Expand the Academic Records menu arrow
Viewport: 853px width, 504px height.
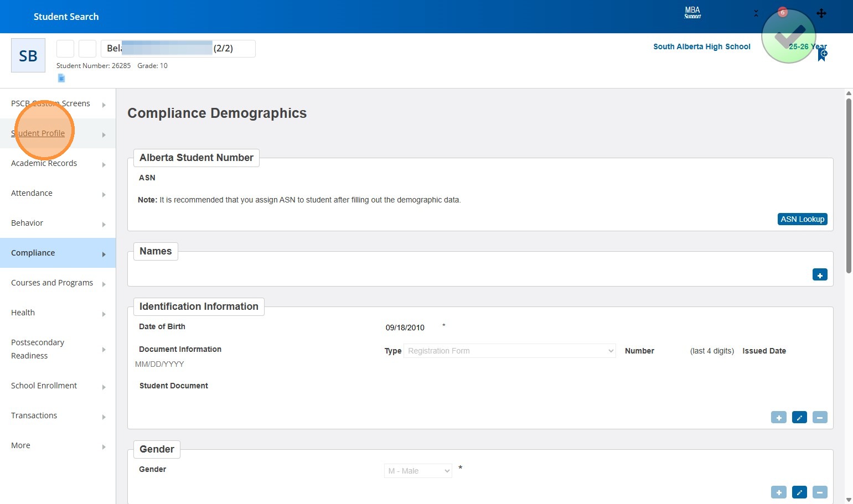pyautogui.click(x=104, y=164)
